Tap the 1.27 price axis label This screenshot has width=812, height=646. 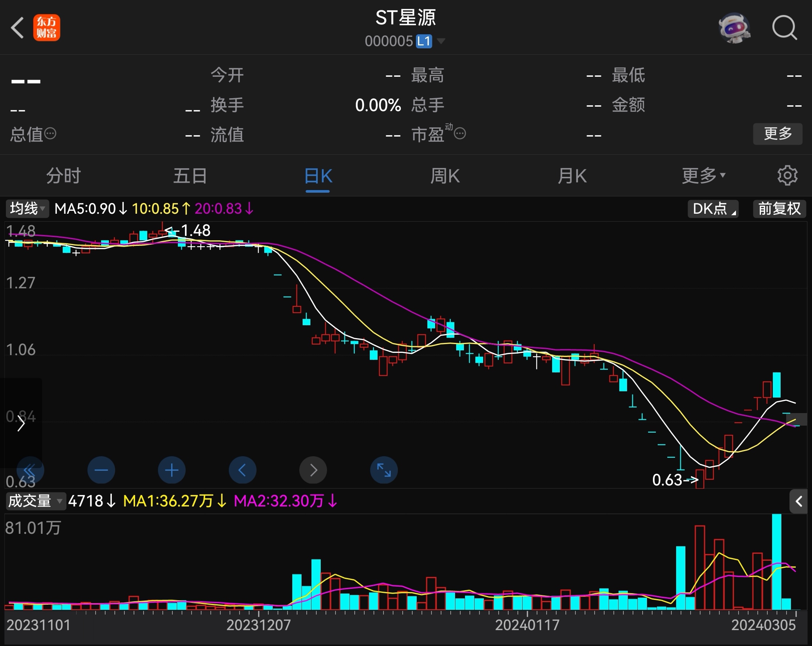(21, 283)
